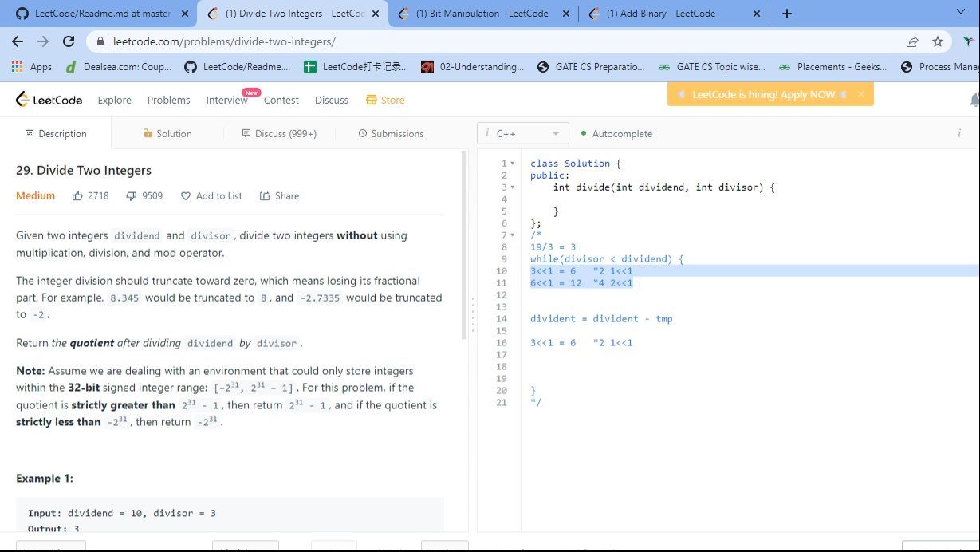Click the heart Add to List icon
Screen dimensions: 980x552
[x=186, y=196]
